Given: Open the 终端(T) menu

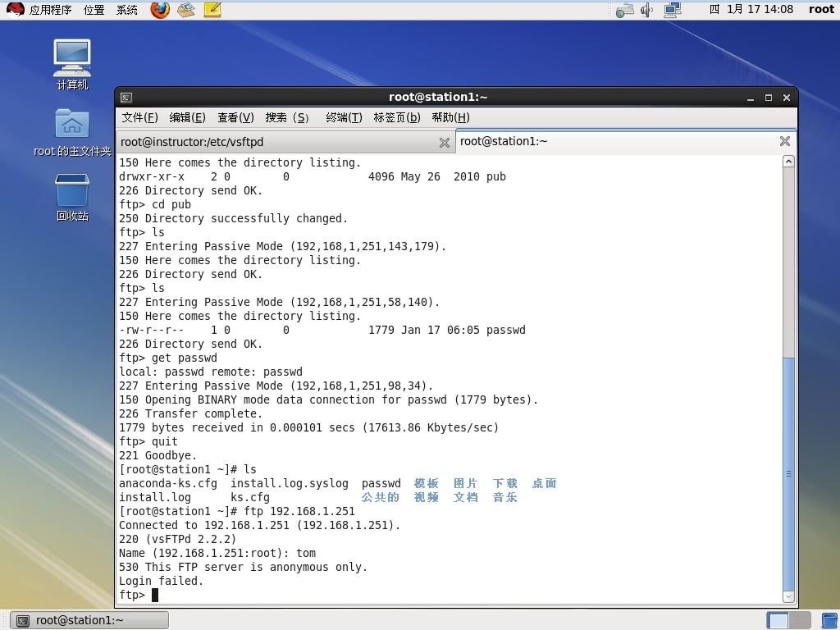Looking at the screenshot, I should [x=344, y=117].
